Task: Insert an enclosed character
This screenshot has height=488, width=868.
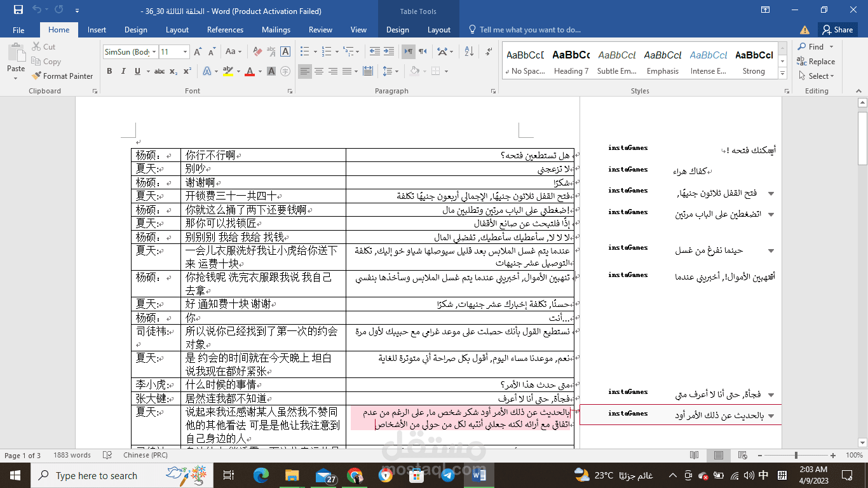Action: click(x=285, y=71)
